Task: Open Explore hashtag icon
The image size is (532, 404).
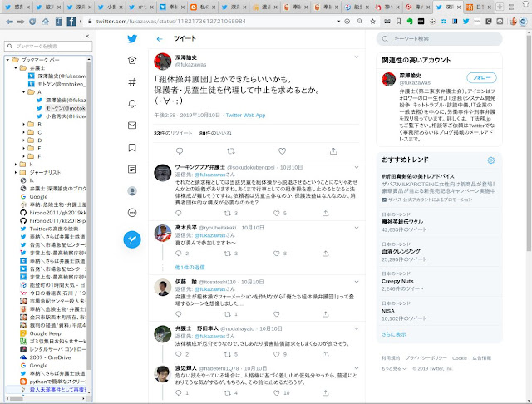Action: [132, 81]
